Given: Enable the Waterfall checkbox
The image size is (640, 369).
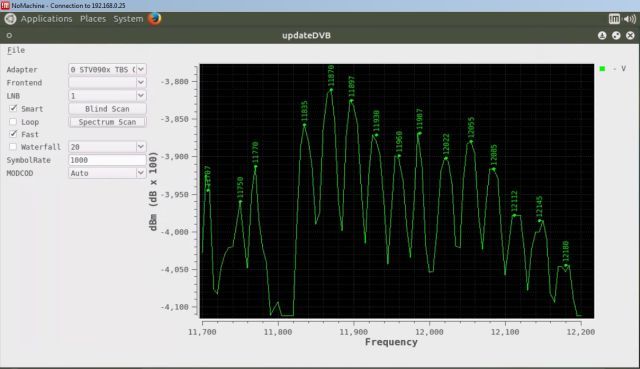Looking at the screenshot, I should pyautogui.click(x=13, y=147).
